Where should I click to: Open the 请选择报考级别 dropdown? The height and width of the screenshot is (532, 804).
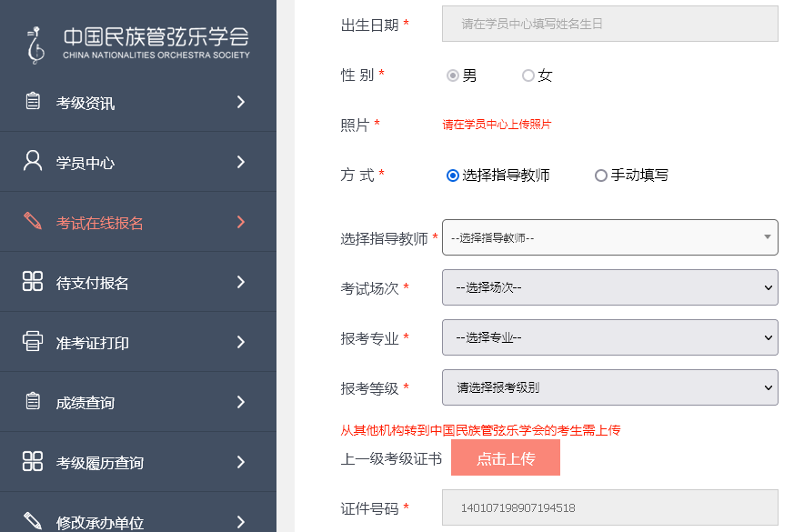pyautogui.click(x=609, y=386)
